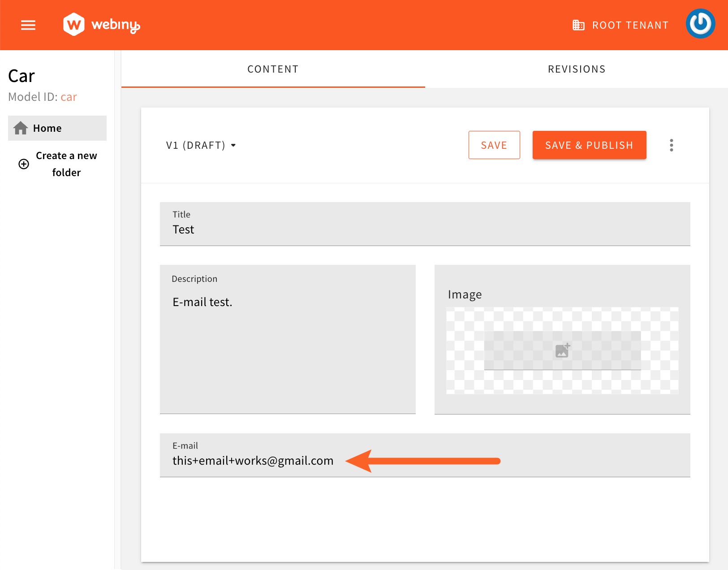Screen dimensions: 728x570
Task: Click the user avatar in the top right
Action: [700, 23]
